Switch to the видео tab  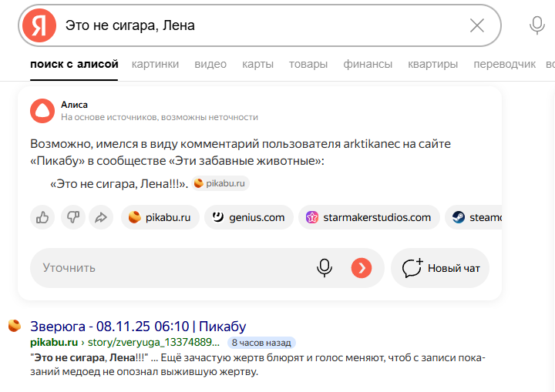(210, 64)
